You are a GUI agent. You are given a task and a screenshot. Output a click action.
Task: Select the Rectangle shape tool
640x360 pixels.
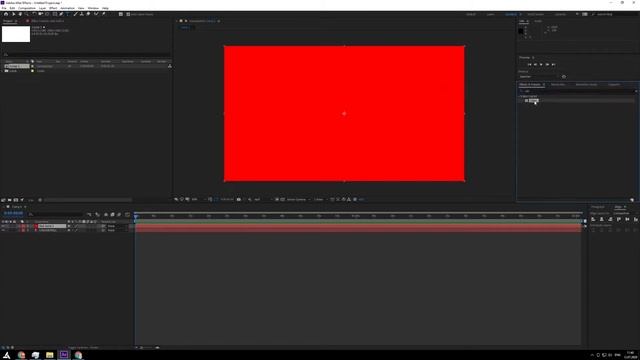[x=54, y=14]
